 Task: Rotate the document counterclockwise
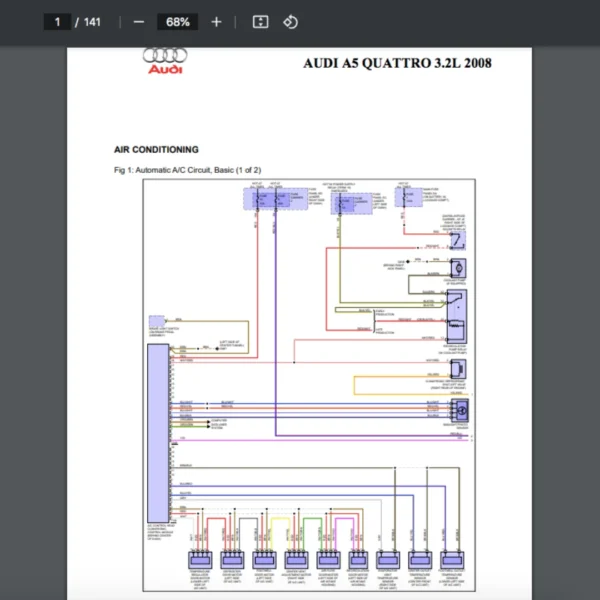[x=290, y=22]
